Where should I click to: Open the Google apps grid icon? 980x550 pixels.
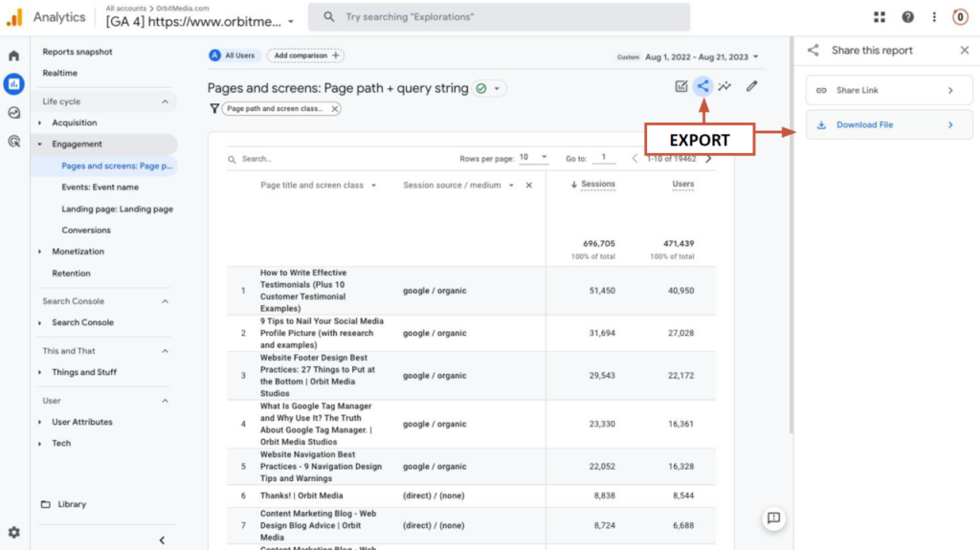point(880,17)
